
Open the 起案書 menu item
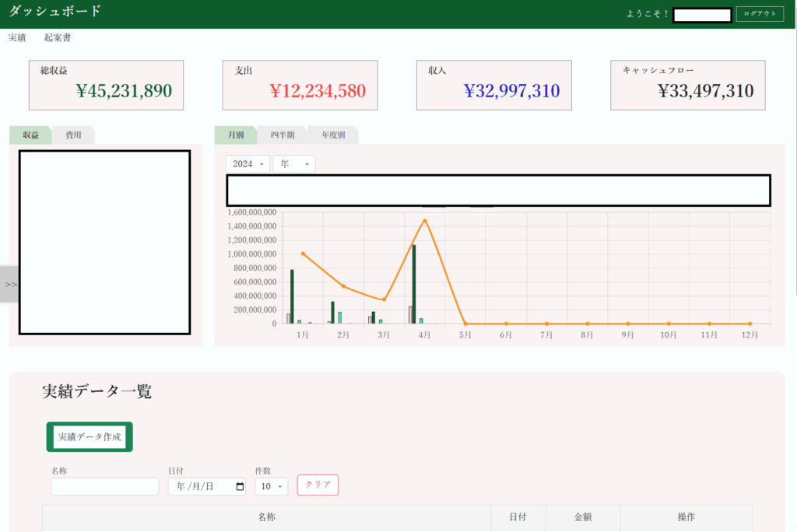point(58,37)
